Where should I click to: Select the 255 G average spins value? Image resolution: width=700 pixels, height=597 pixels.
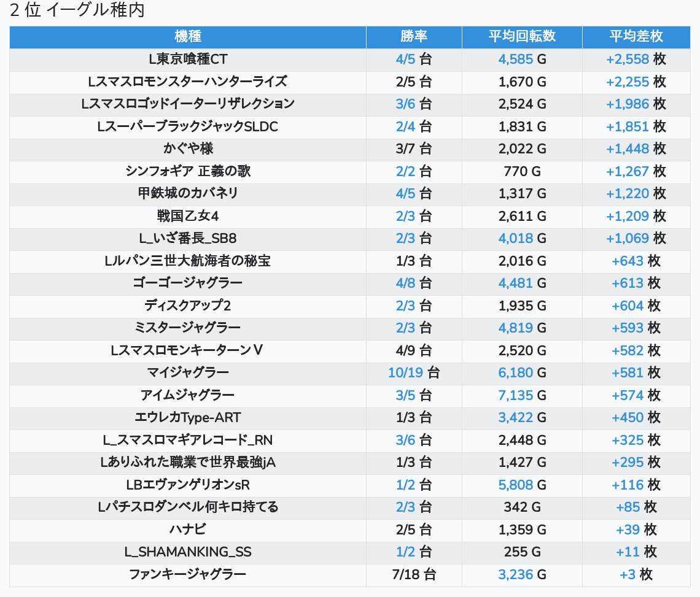click(x=522, y=552)
